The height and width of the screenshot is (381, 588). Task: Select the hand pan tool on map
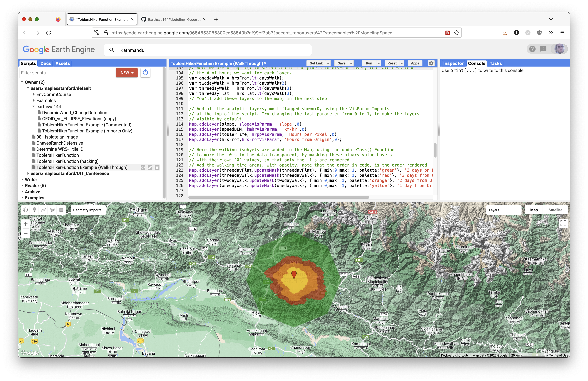coord(26,210)
